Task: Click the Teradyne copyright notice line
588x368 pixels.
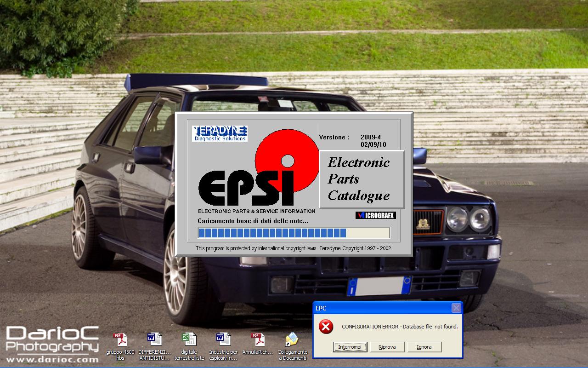Action: point(294,248)
